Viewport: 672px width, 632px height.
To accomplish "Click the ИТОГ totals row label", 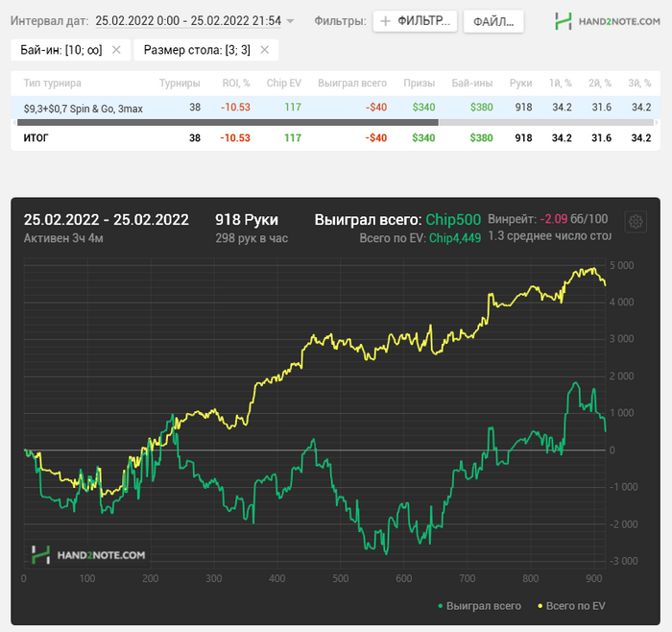I will (36, 138).
